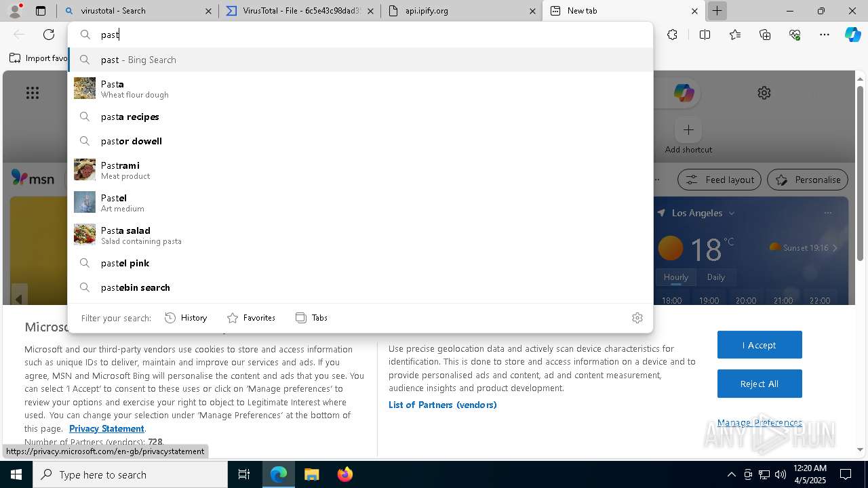This screenshot has width=868, height=488.
Task: Open the Collections toolbar icon
Action: pos(765,35)
